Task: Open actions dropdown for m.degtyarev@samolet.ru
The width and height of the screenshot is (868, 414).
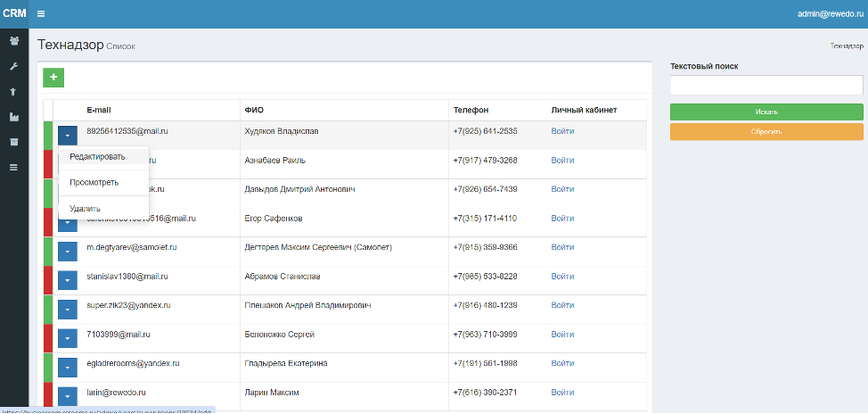Action: pyautogui.click(x=68, y=251)
